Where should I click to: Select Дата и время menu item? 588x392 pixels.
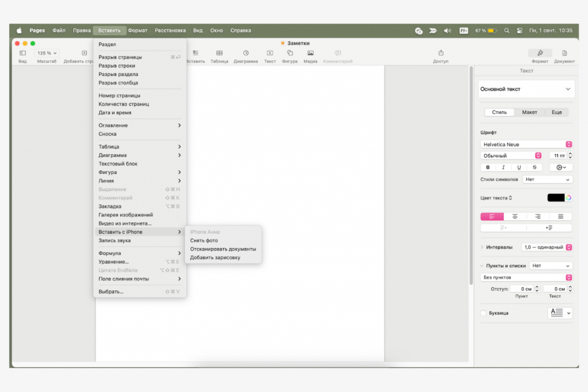140,112
